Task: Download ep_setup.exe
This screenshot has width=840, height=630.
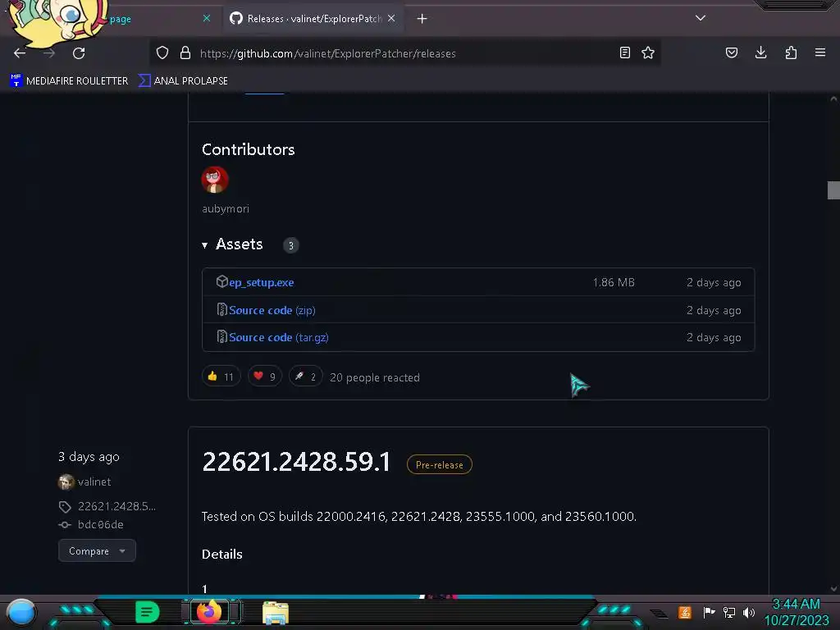Action: click(x=261, y=282)
